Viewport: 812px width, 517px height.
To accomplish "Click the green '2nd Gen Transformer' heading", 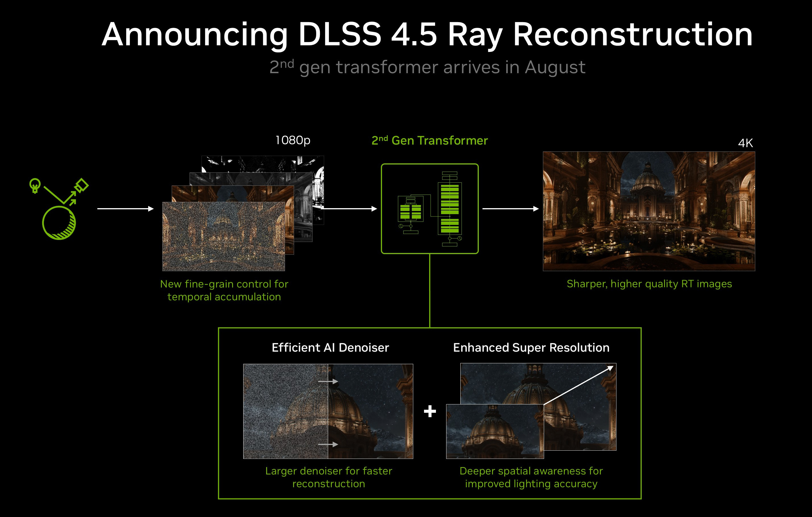I will 430,140.
